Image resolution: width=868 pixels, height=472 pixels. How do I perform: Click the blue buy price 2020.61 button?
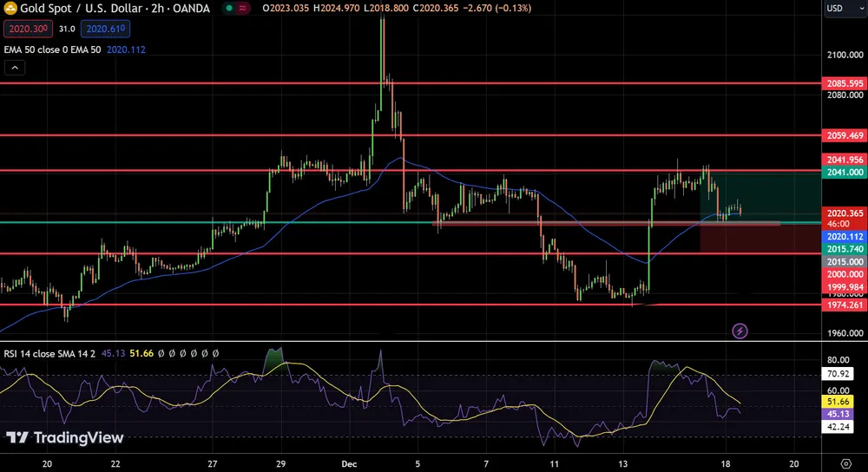[x=105, y=29]
